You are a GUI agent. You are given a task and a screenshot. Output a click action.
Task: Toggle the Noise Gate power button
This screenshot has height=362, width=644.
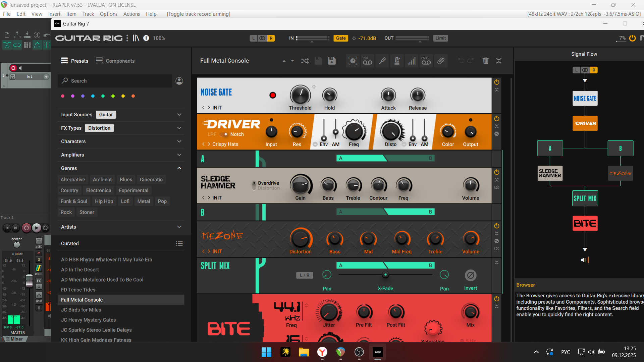[497, 82]
